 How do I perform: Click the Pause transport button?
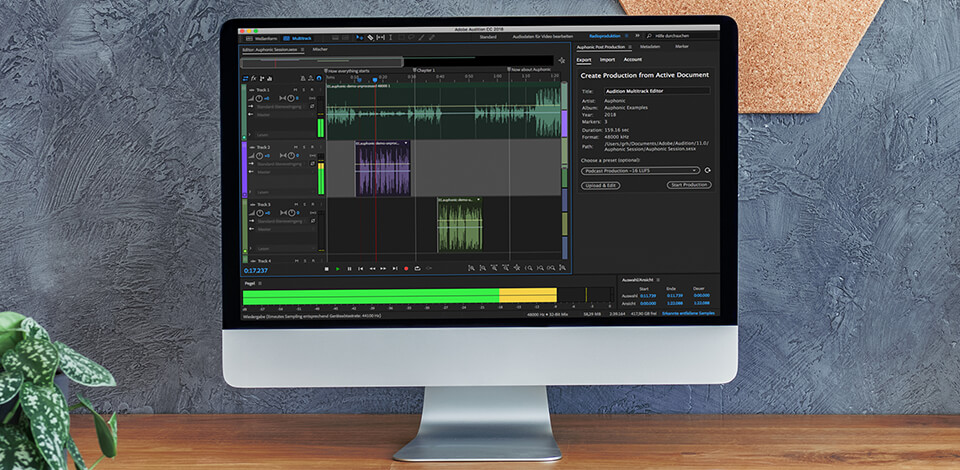tap(349, 268)
